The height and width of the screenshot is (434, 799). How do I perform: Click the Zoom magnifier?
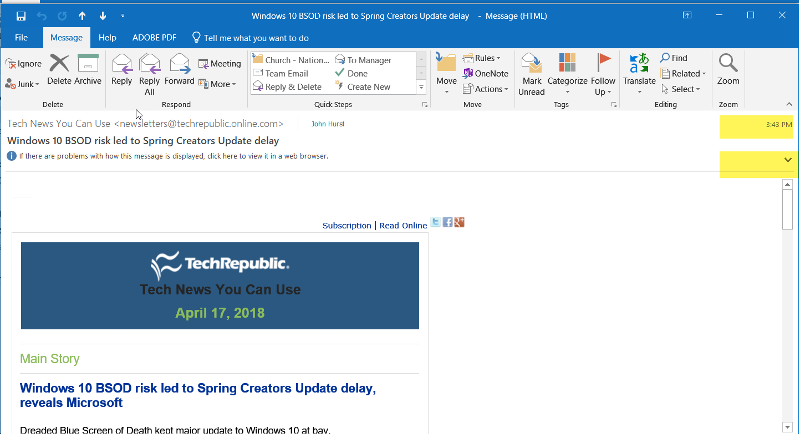tap(728, 70)
